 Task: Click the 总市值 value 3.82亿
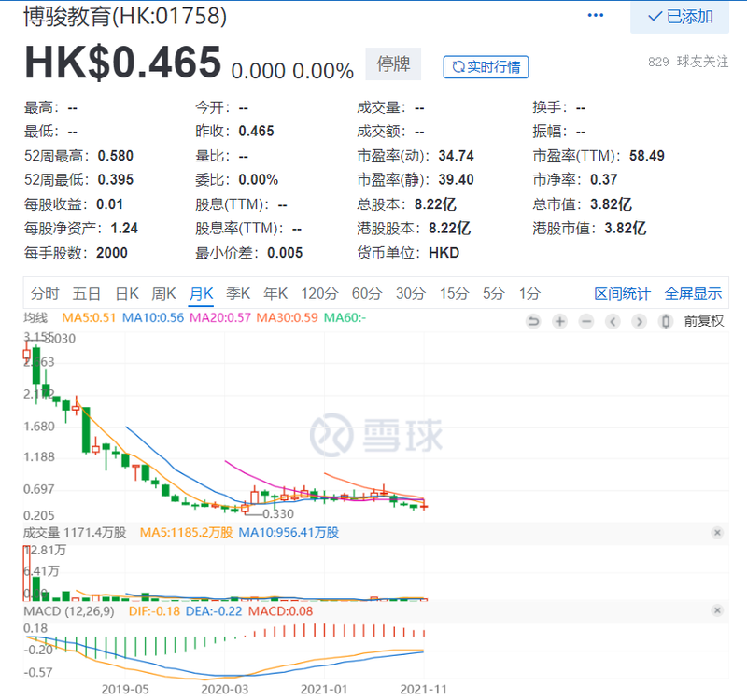coord(611,204)
